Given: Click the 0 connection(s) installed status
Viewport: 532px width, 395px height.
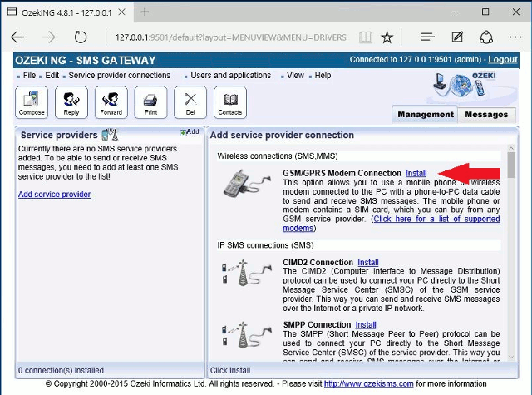Looking at the screenshot, I should click(x=62, y=371).
